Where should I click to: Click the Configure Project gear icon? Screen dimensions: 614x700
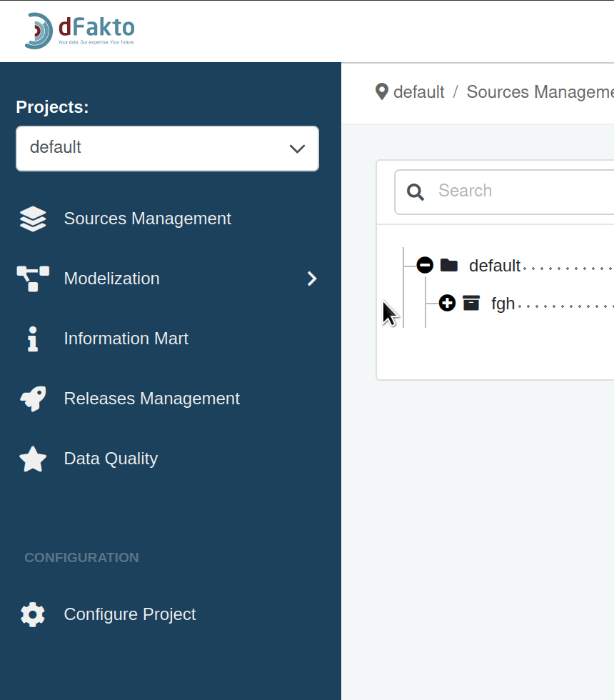pyautogui.click(x=33, y=615)
